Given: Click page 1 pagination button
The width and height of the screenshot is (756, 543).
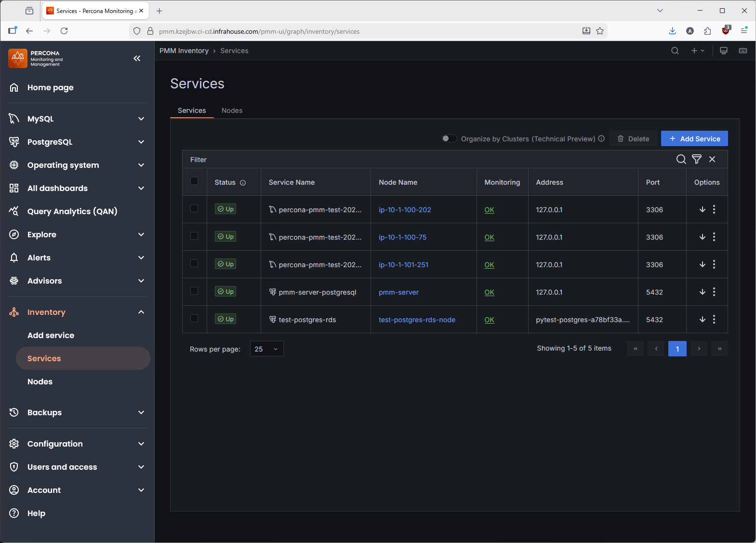Looking at the screenshot, I should click(x=677, y=349).
